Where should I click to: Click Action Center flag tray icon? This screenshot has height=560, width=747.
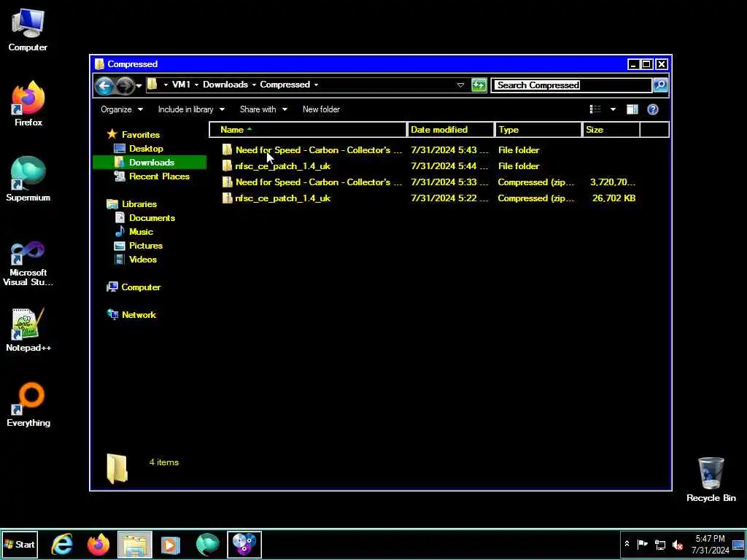click(x=642, y=544)
